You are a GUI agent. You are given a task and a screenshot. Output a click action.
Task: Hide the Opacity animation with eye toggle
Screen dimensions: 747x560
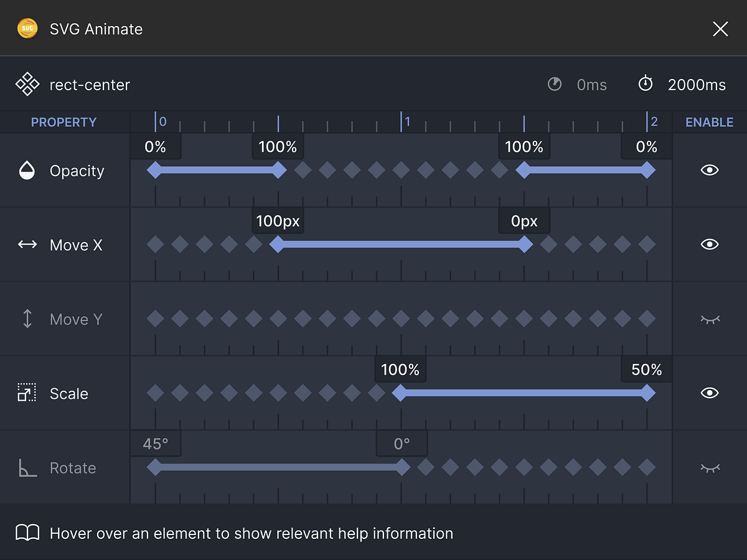click(710, 170)
